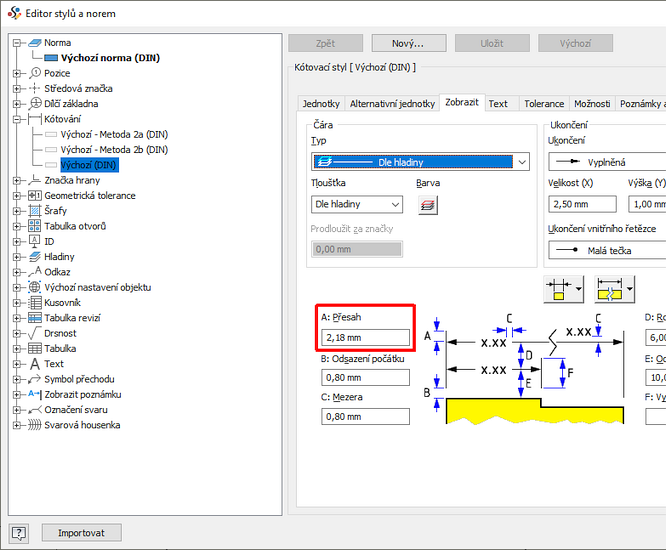Click the Výchozí nastavení objektu globe icon
The height and width of the screenshot is (550, 666).
point(35,287)
